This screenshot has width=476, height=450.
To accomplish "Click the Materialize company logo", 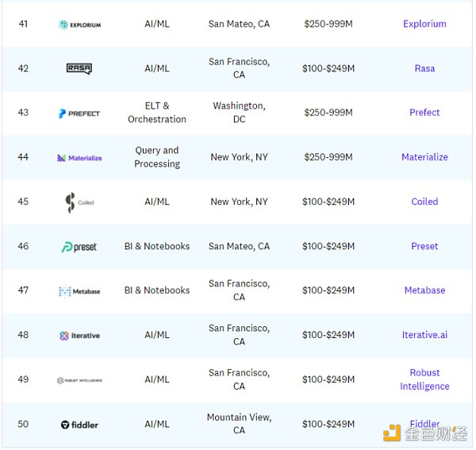I will [x=79, y=158].
